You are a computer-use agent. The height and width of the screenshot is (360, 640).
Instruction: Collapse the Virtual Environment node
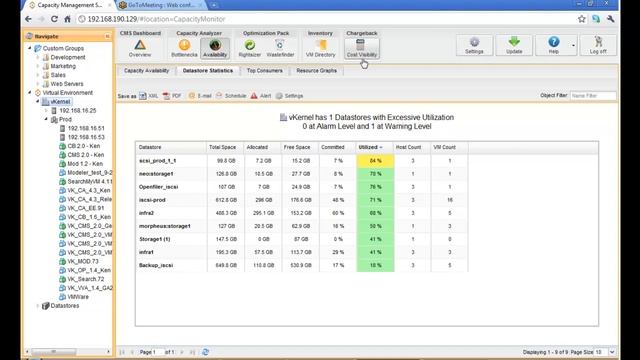[x=29, y=93]
